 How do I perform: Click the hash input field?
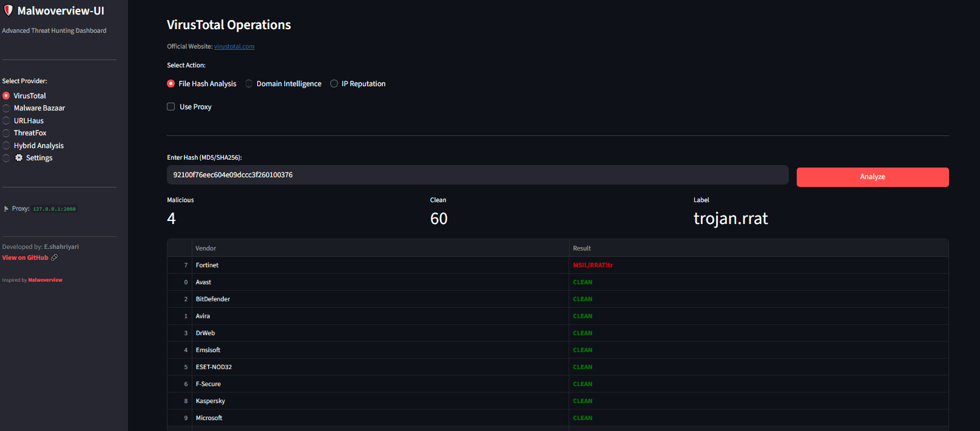tap(478, 175)
